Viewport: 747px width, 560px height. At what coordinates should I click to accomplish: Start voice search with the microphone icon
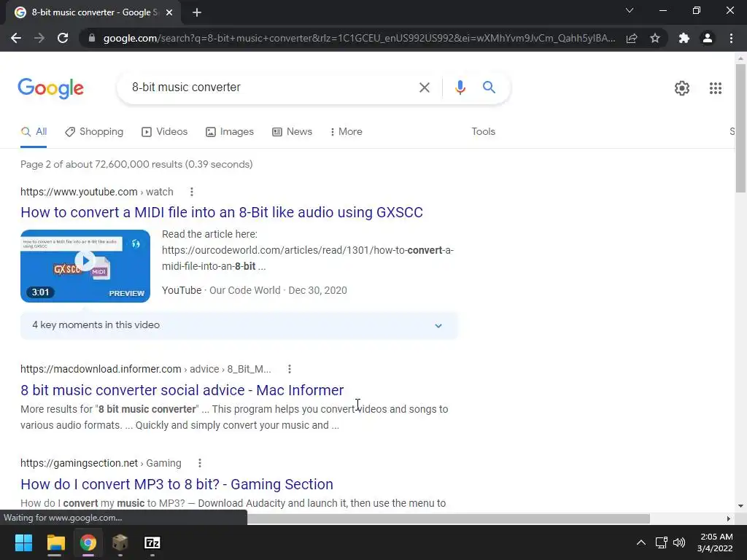click(460, 87)
